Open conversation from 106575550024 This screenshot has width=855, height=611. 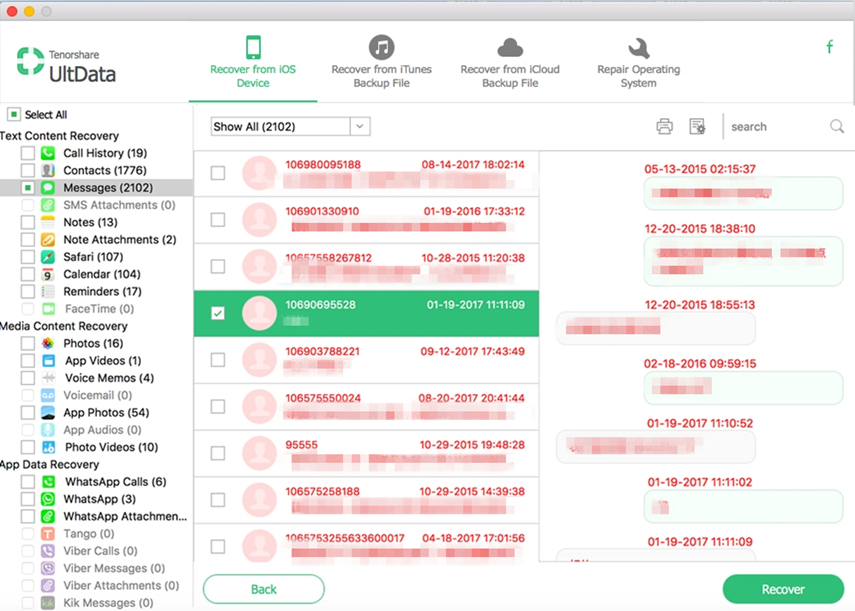(x=366, y=407)
